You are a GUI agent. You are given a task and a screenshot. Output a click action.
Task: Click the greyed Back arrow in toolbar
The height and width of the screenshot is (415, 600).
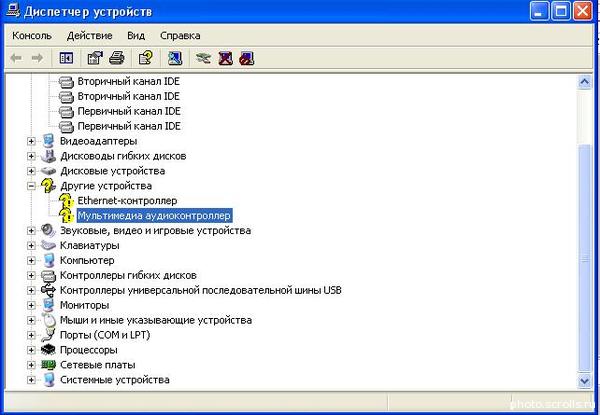tap(16, 58)
